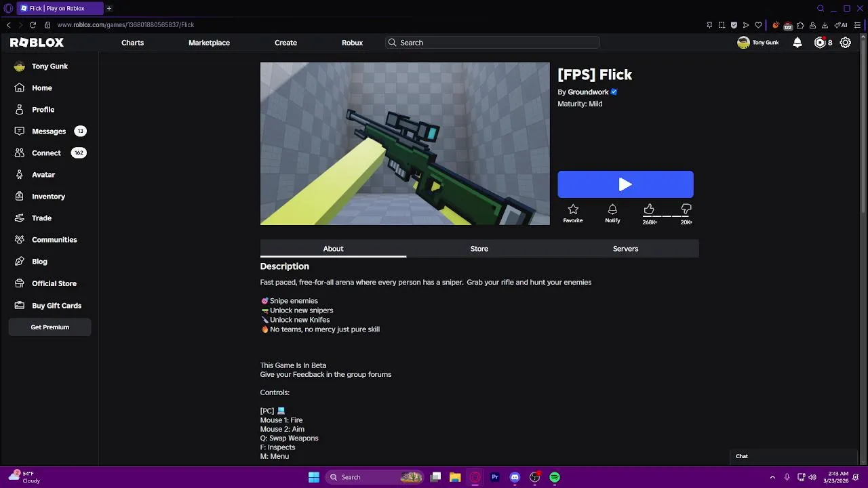Open File Explorer from the taskbar

coord(455,477)
